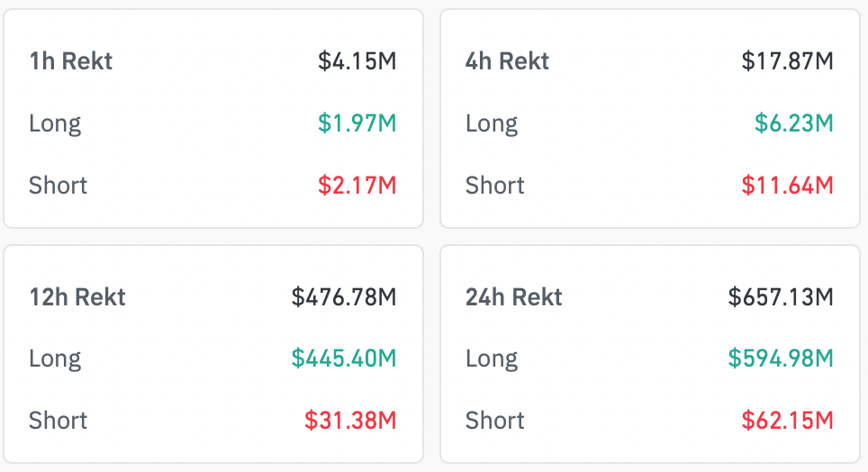
Task: Click the 1h Long label
Action: pyautogui.click(x=55, y=124)
